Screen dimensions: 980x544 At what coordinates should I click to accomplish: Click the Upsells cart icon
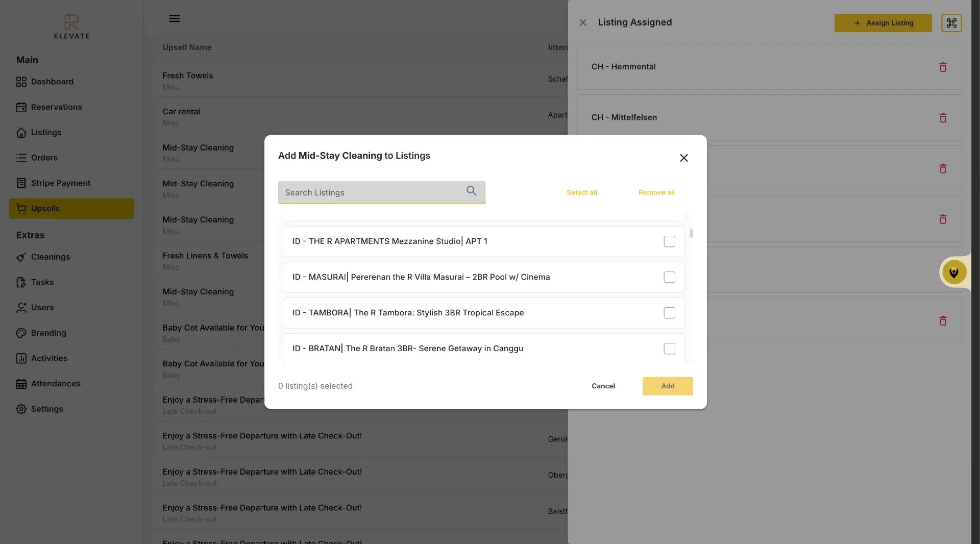point(21,208)
